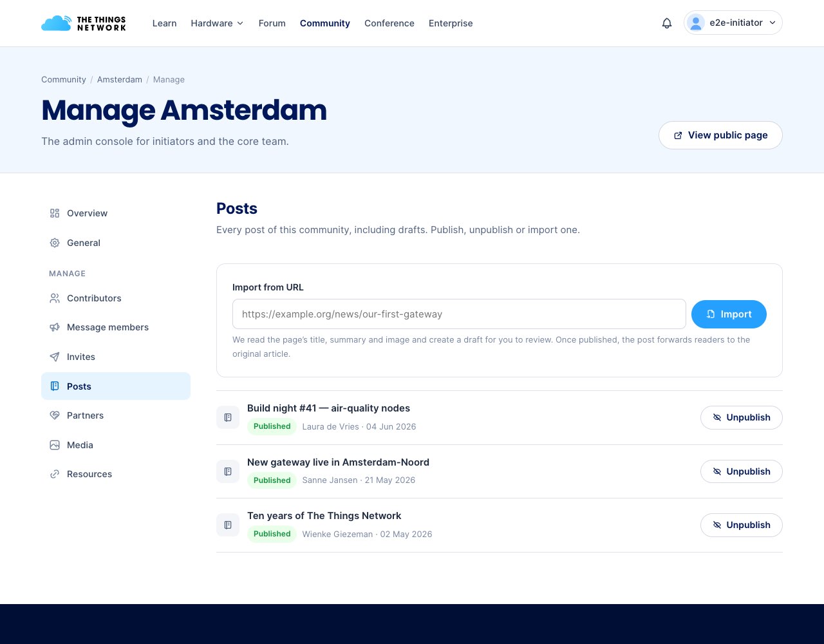Click post icon beside Build night #41

coord(228,417)
